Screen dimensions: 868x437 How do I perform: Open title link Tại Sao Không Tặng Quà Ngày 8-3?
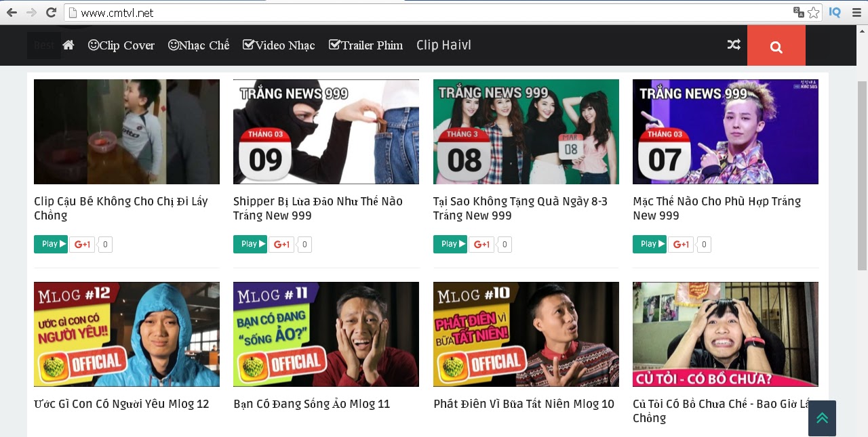(520, 209)
